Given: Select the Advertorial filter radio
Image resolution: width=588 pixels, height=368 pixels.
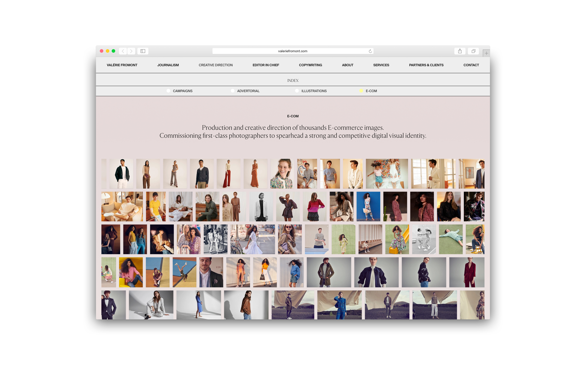Looking at the screenshot, I should point(232,91).
